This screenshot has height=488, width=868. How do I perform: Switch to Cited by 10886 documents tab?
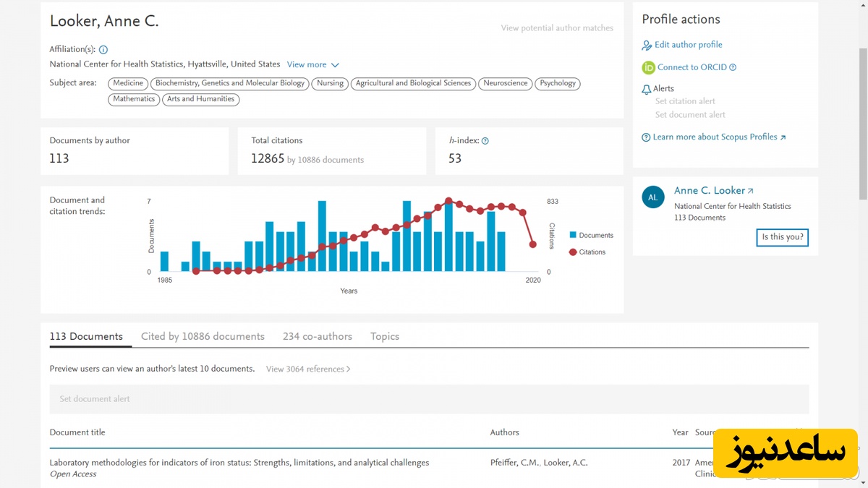[x=203, y=336]
